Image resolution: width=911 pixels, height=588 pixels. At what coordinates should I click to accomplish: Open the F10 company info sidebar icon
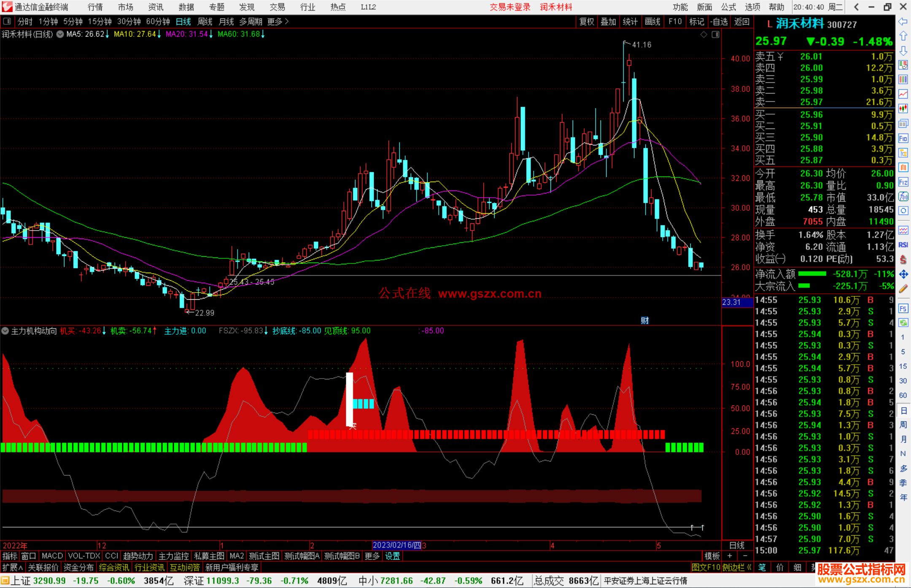click(903, 139)
